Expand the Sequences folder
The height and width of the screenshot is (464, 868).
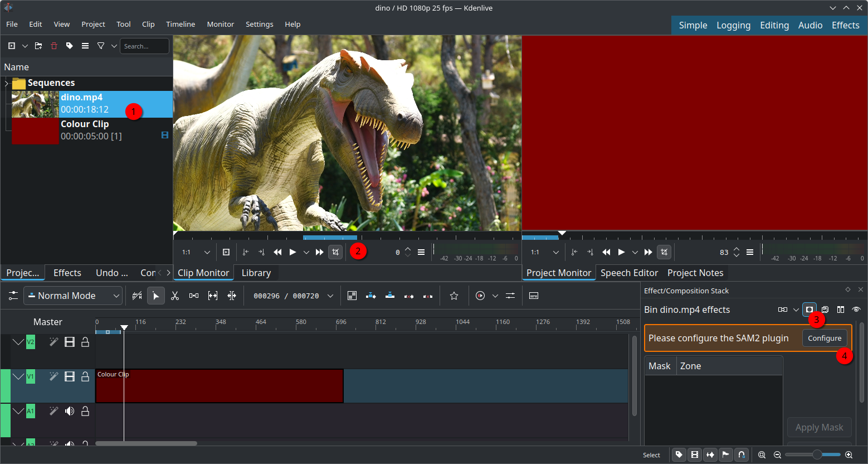[x=7, y=83]
